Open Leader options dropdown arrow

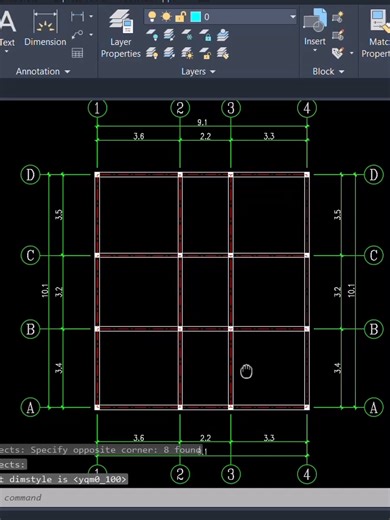click(x=91, y=34)
